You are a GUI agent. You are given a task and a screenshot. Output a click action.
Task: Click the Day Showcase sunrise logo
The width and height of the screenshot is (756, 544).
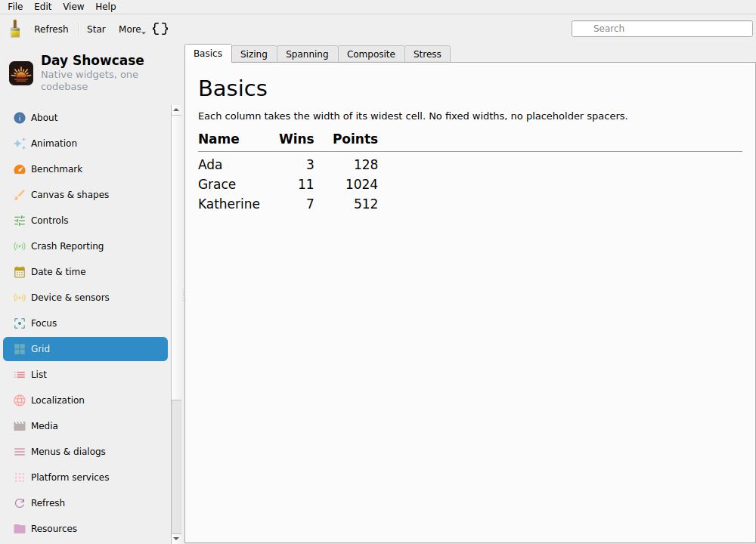click(21, 73)
